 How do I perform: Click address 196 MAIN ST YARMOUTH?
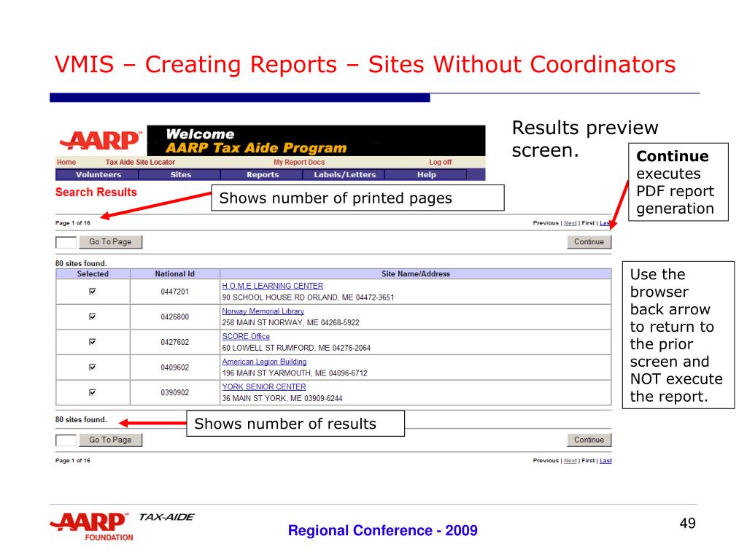(x=295, y=373)
